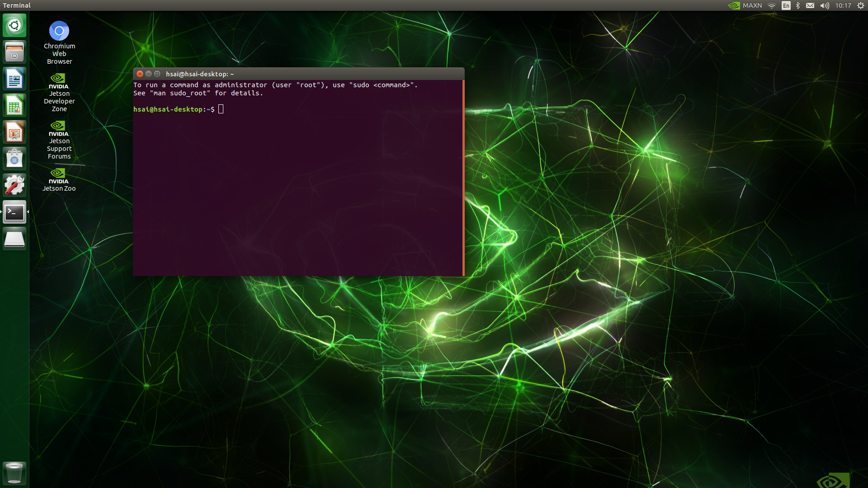Open the Trash in the launcher
This screenshot has height=488, width=868.
14,473
